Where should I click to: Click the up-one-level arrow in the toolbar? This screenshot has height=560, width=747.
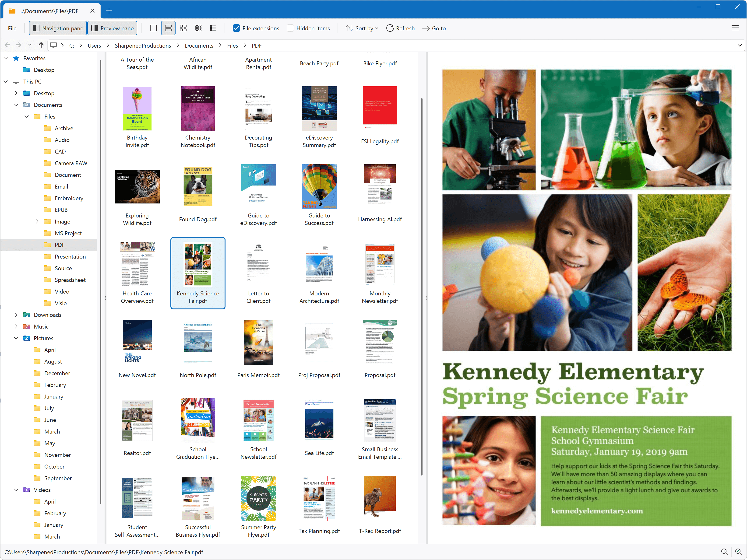tap(41, 45)
